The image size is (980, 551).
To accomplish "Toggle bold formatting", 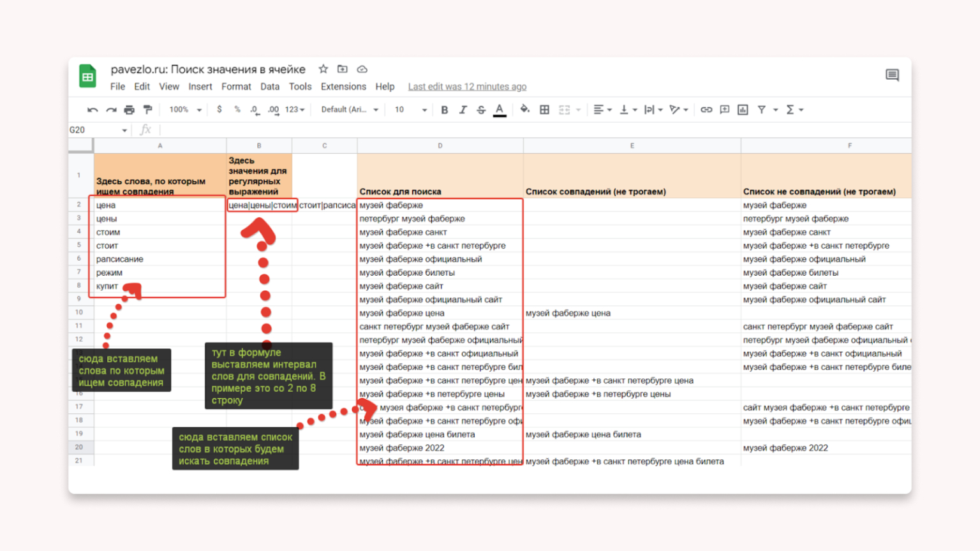I will point(445,110).
